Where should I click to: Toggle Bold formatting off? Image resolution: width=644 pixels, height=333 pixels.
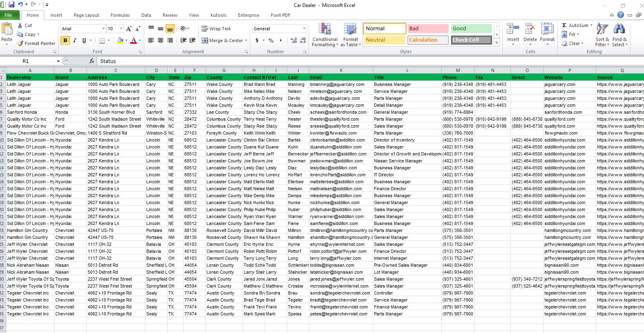65,40
